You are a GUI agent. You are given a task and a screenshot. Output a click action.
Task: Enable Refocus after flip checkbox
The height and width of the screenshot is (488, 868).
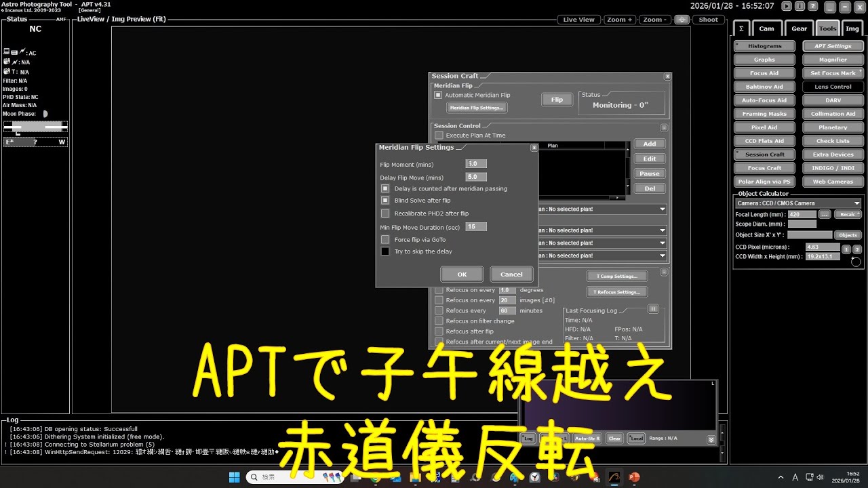point(439,331)
